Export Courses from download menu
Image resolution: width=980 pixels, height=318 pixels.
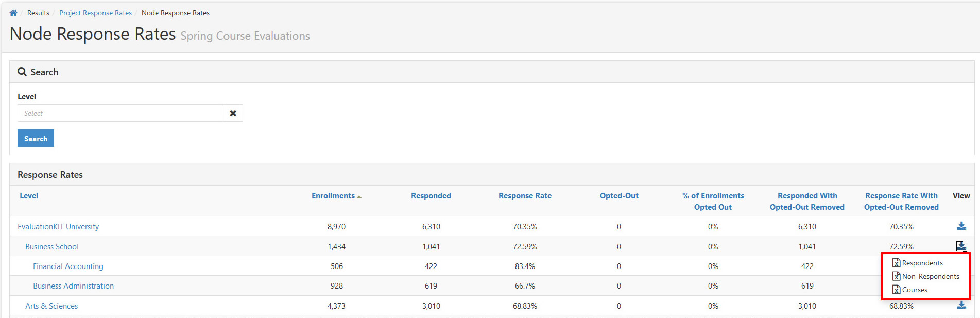[x=915, y=290]
